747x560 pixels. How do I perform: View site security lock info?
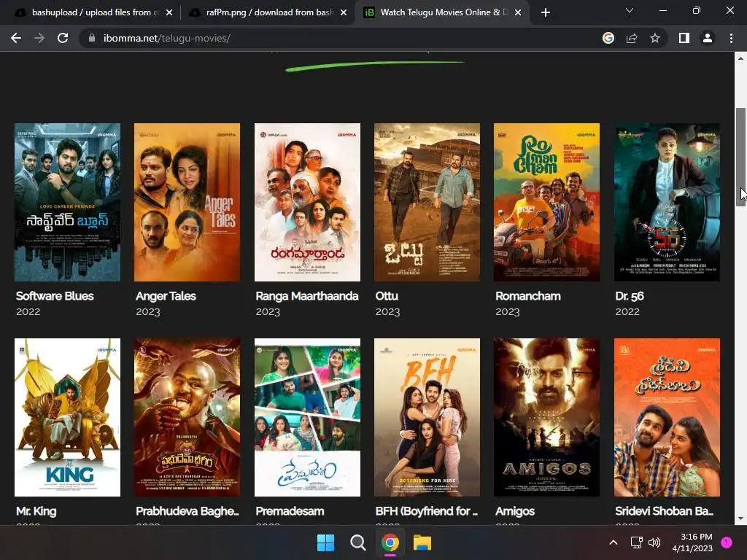[x=92, y=38]
